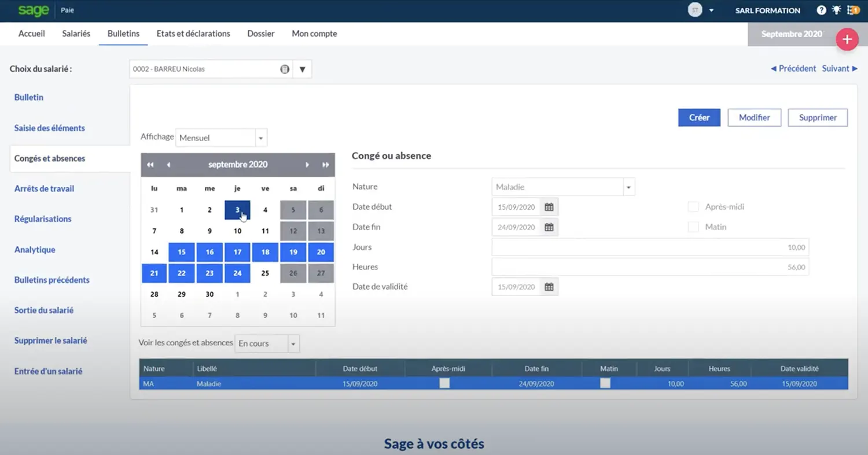Open Arrêts de travail in sidebar
Screen dimensions: 868x455
pyautogui.click(x=45, y=188)
